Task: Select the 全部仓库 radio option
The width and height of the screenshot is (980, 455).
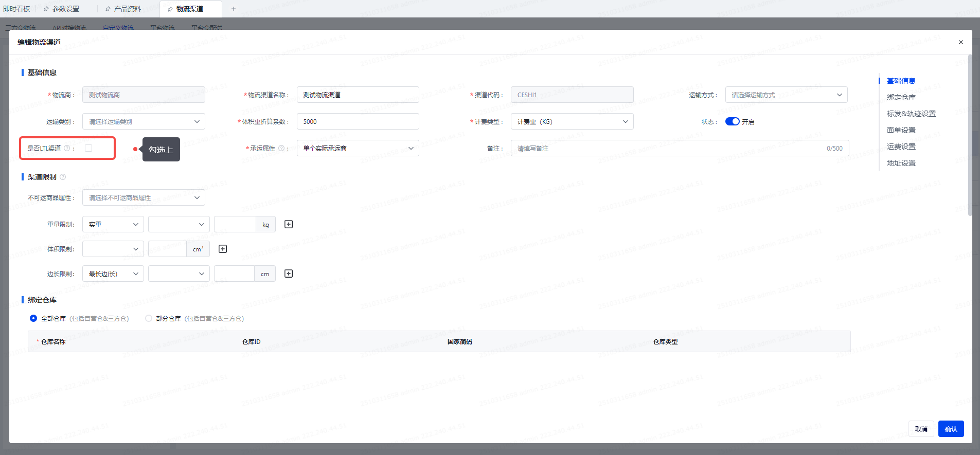Action: tap(33, 318)
